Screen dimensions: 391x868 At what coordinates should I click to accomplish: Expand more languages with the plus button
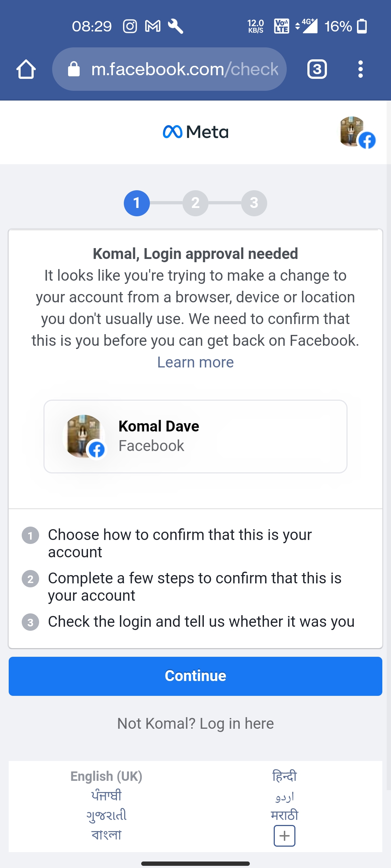(x=285, y=836)
